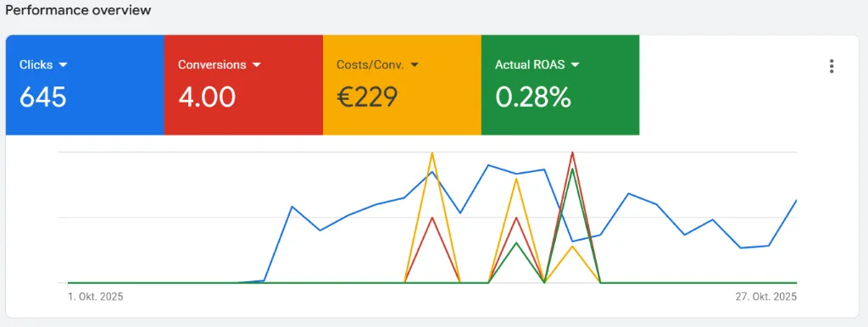
Task: Select the blue Clicks scorecard value 645
Action: (x=42, y=97)
